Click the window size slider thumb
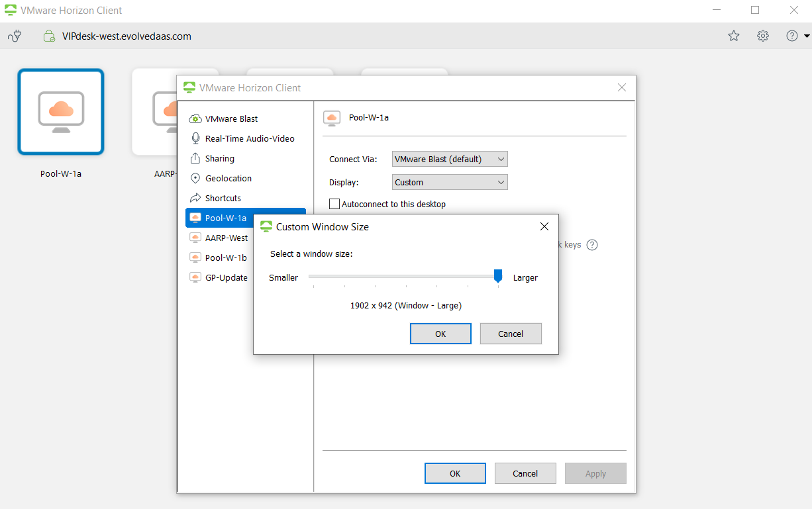The width and height of the screenshot is (812, 509). point(498,276)
